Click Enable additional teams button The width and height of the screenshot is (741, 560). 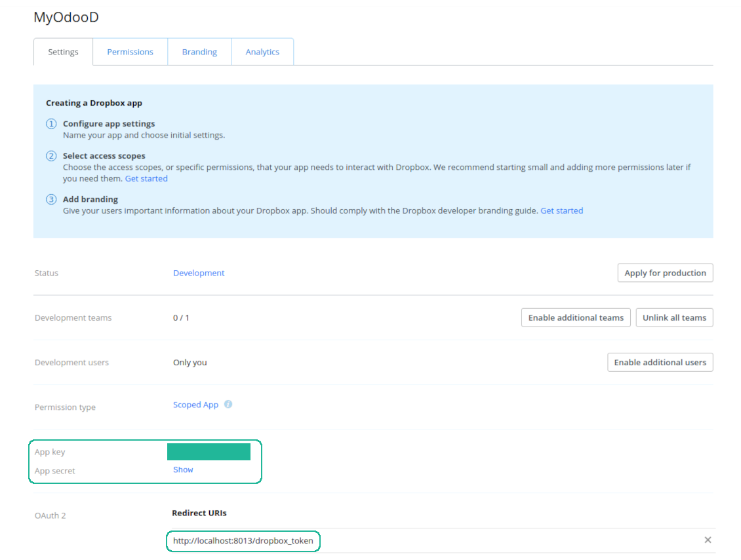pos(576,317)
